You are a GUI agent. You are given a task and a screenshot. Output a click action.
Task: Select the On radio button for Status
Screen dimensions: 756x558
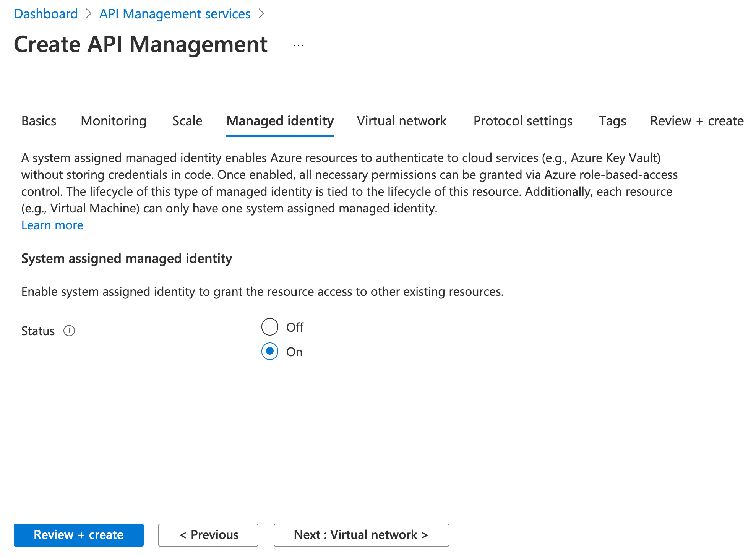point(269,352)
